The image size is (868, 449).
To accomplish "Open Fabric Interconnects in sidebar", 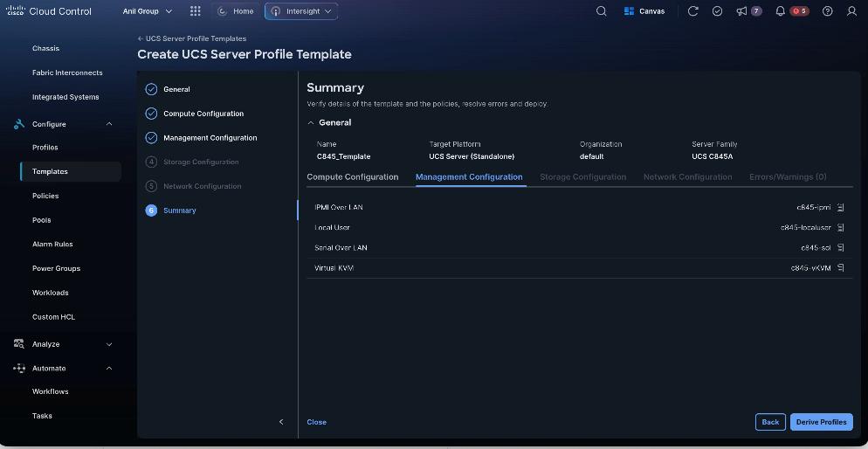I will pyautogui.click(x=67, y=73).
